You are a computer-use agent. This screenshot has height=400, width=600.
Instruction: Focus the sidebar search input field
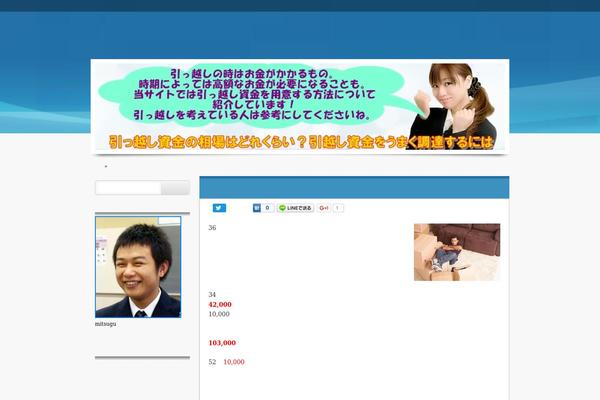coord(128,188)
